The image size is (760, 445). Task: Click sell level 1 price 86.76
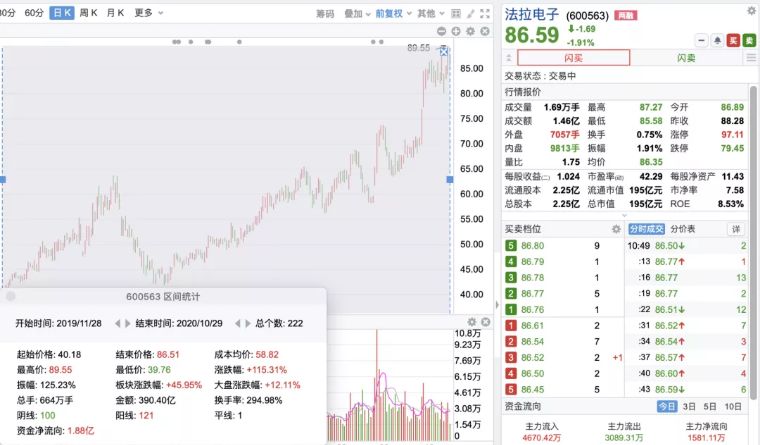(532, 310)
